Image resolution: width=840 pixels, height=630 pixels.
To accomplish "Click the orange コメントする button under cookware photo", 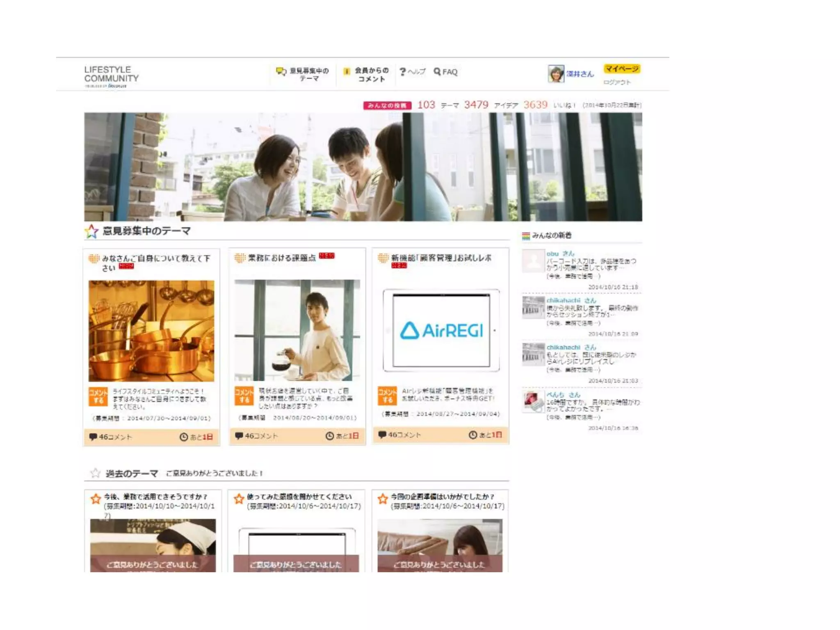I will [98, 397].
